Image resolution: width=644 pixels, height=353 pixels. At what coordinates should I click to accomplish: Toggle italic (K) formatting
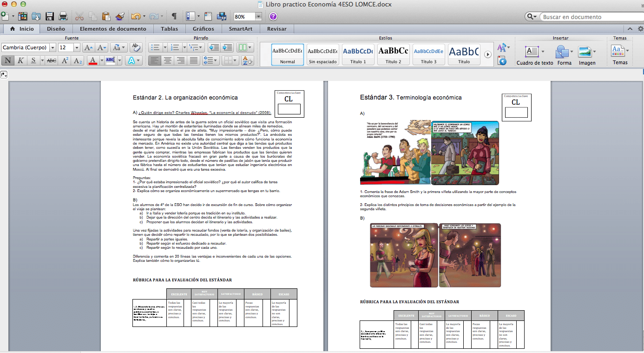click(20, 60)
